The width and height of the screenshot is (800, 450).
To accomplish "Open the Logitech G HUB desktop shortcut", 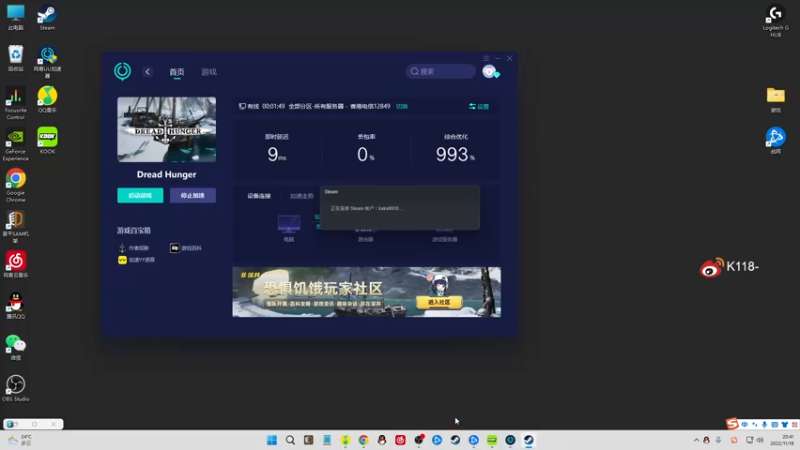I will point(776,21).
